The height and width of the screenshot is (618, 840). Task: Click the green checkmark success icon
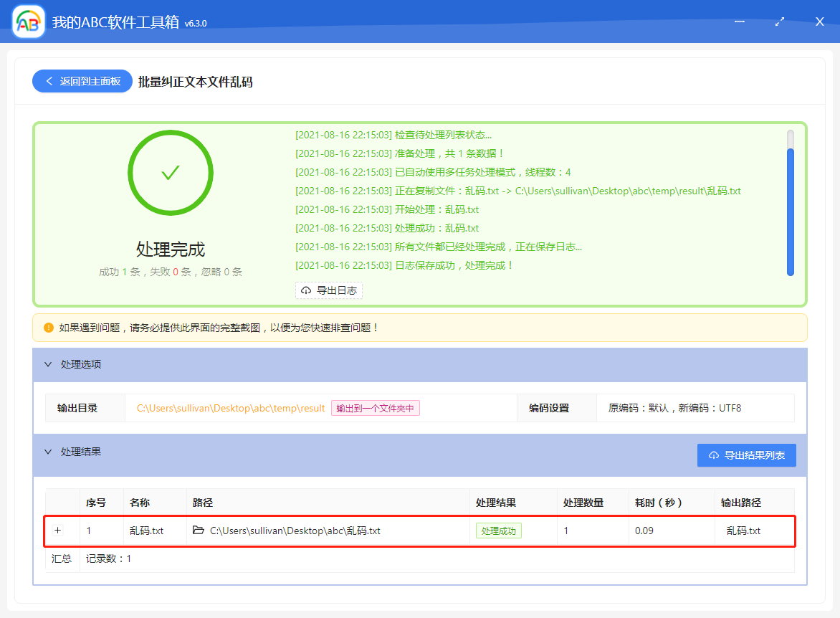click(170, 173)
